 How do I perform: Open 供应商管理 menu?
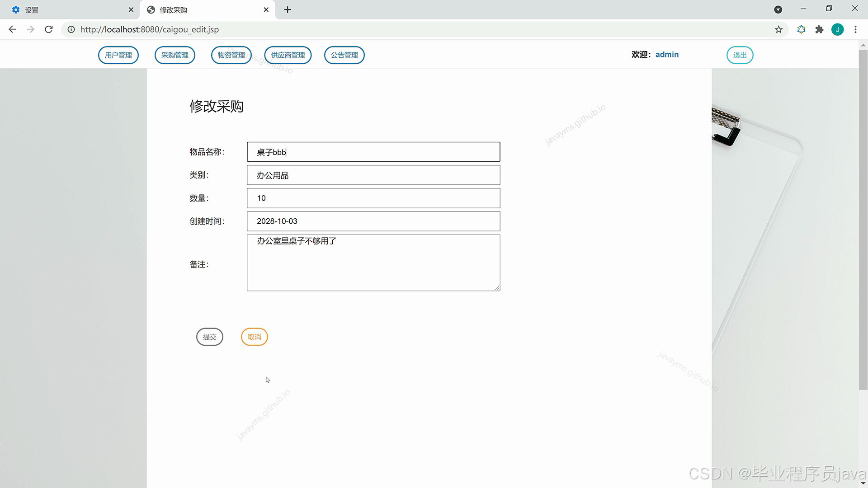(288, 55)
